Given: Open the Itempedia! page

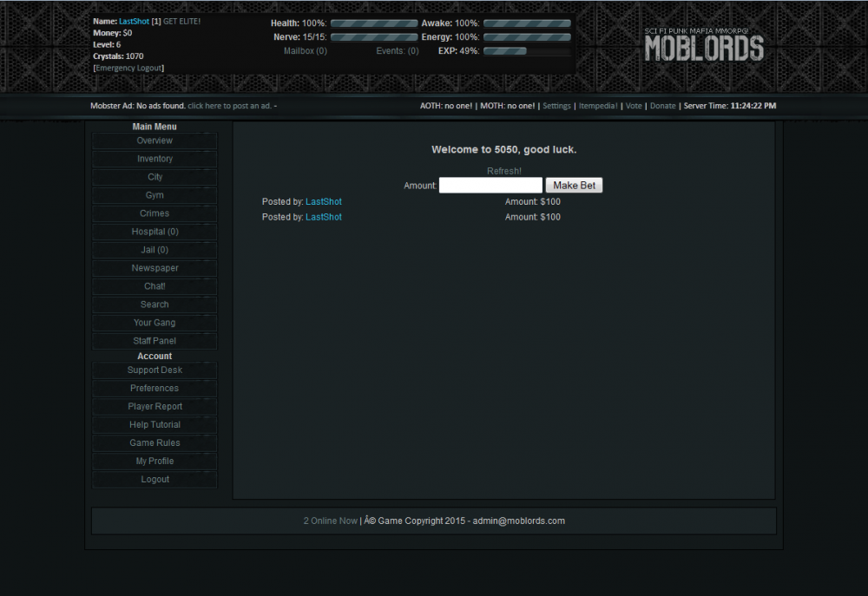Looking at the screenshot, I should (x=598, y=105).
